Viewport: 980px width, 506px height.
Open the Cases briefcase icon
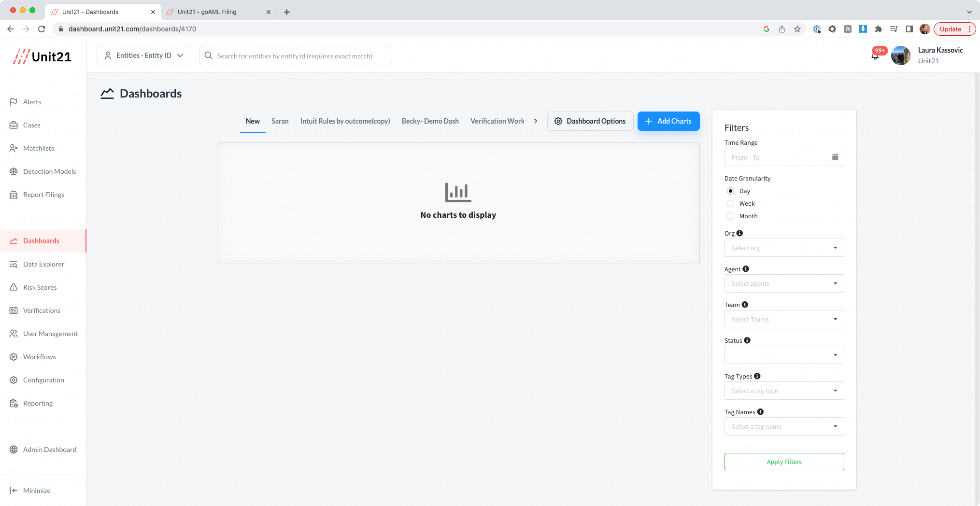14,125
